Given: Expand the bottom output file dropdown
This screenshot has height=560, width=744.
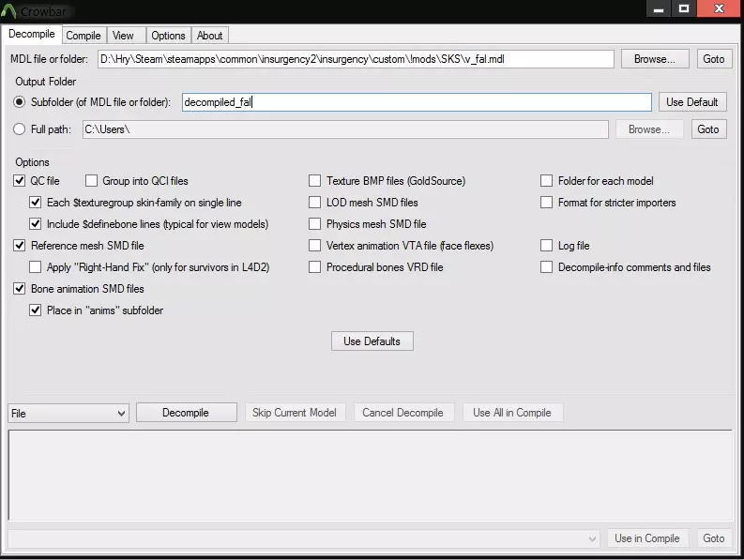Looking at the screenshot, I should point(592,538).
